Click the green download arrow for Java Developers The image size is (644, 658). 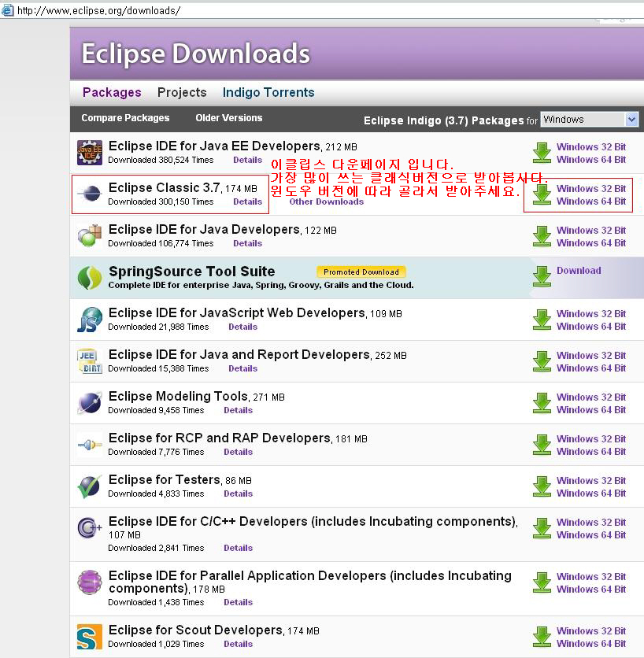pos(542,236)
